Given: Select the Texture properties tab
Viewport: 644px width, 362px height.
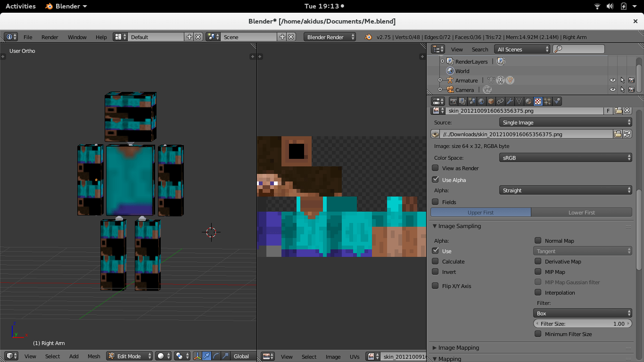Looking at the screenshot, I should [x=538, y=101].
